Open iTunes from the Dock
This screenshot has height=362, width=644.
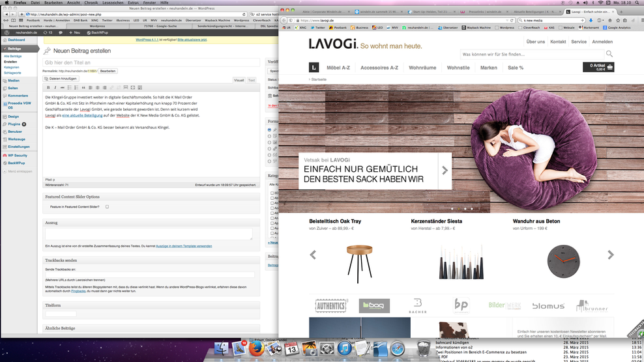point(344,348)
